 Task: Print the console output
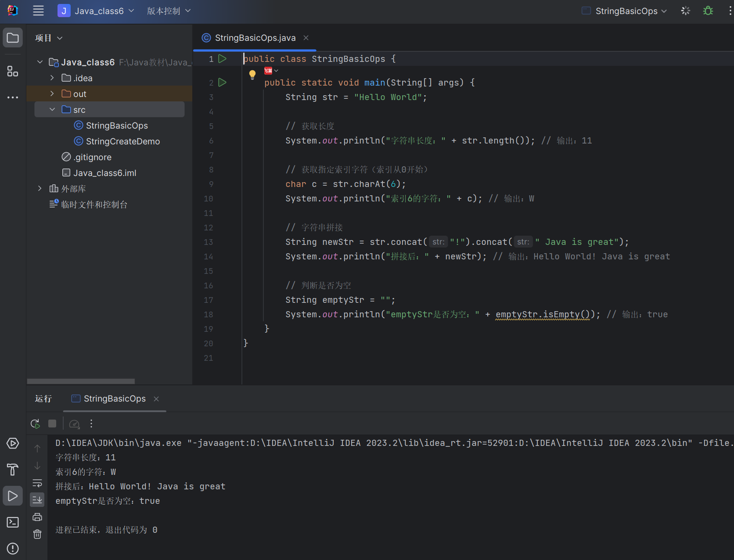tap(37, 517)
